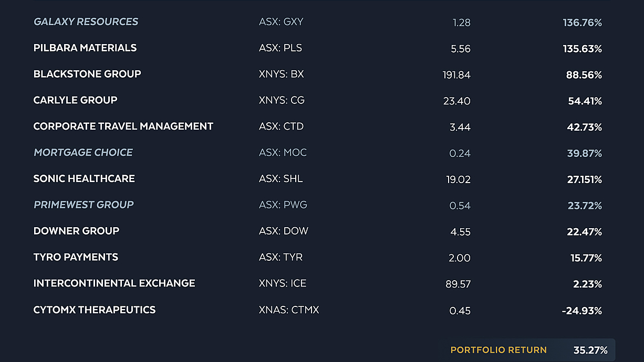The height and width of the screenshot is (362, 644).
Task: Select the 35.27% portfolio return figure
Action: click(590, 350)
